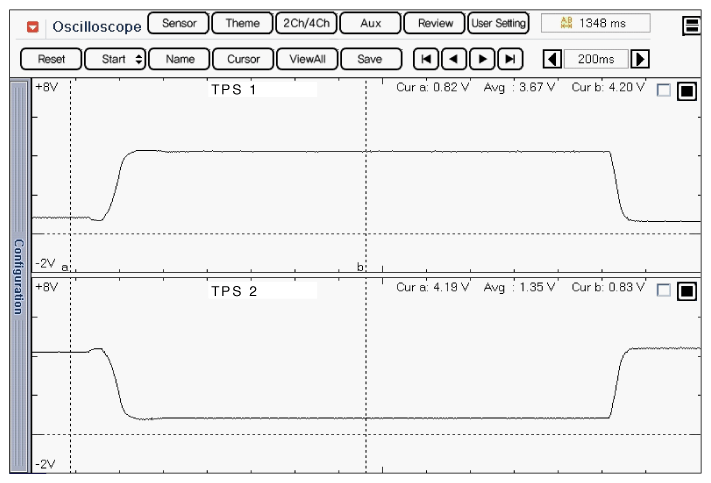Screen dimensions: 711x483
Task: Expand the Configuration side panel
Action: pyautogui.click(x=18, y=276)
